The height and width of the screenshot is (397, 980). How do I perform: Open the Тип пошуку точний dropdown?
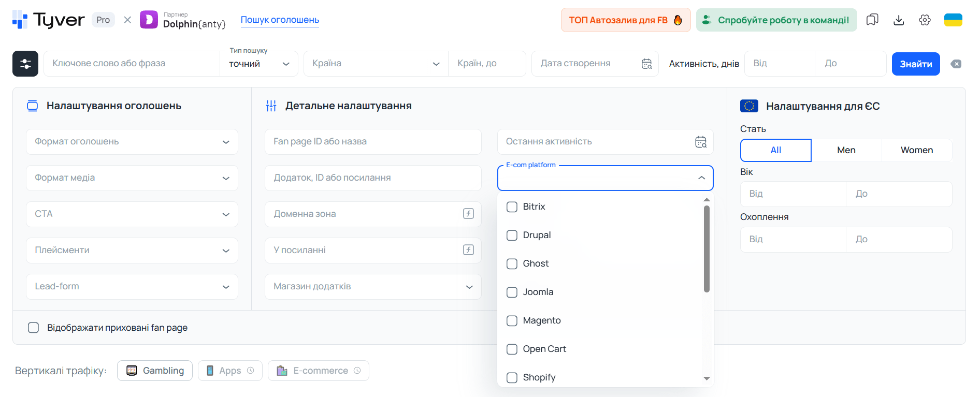259,64
